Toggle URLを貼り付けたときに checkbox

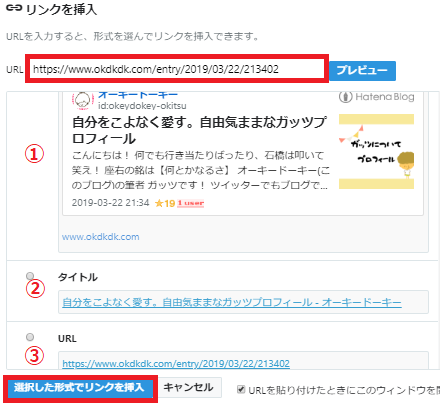click(241, 389)
